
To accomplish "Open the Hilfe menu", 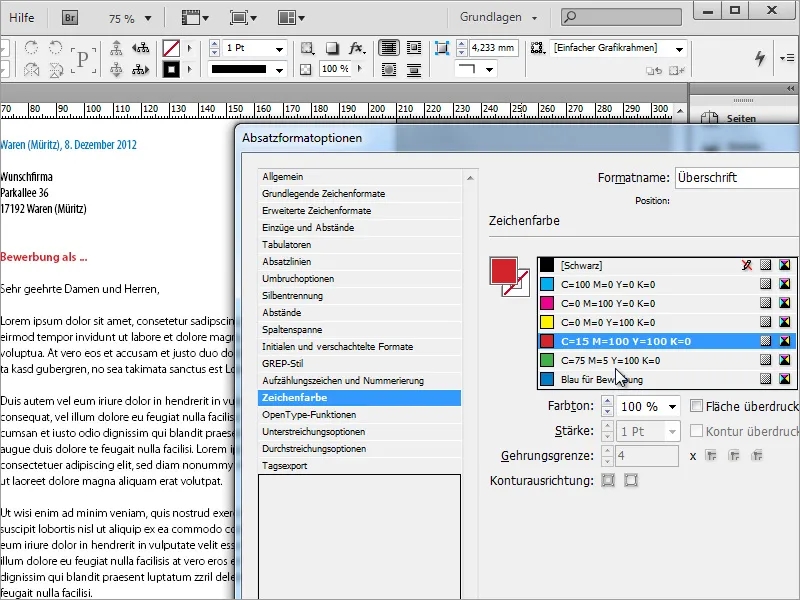I will pyautogui.click(x=21, y=17).
